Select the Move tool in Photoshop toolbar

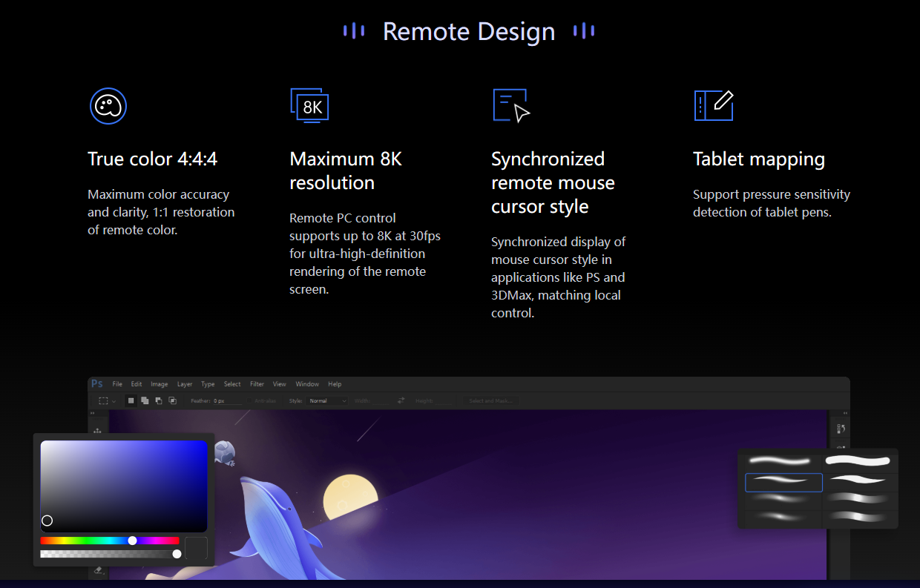[x=97, y=431]
